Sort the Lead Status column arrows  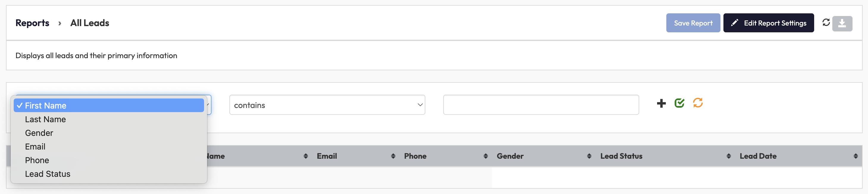click(x=728, y=156)
